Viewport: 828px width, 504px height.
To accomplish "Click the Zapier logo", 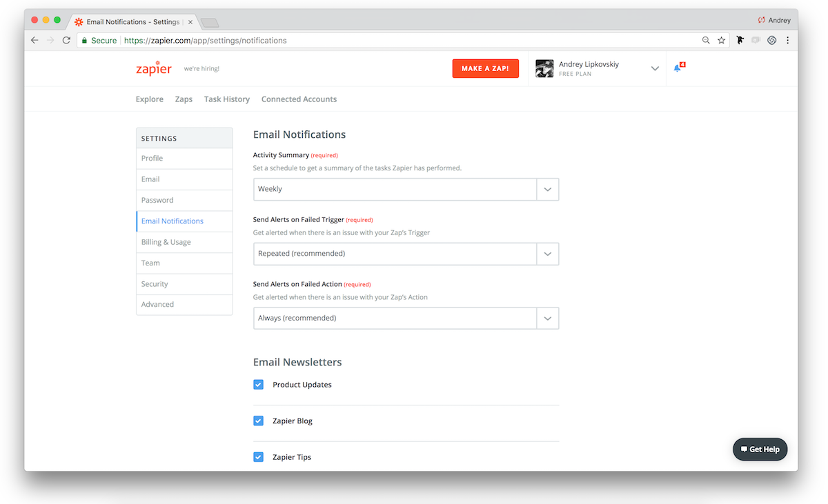I will (154, 68).
